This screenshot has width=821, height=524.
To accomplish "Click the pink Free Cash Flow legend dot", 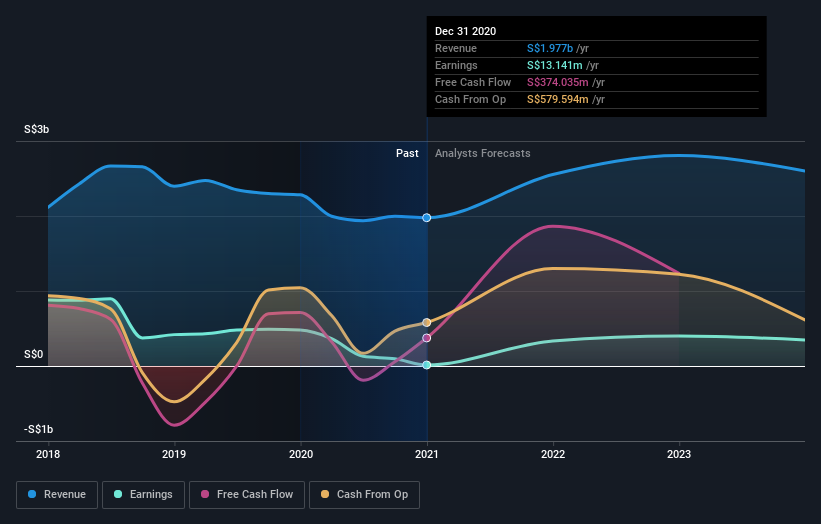I will click(x=205, y=494).
